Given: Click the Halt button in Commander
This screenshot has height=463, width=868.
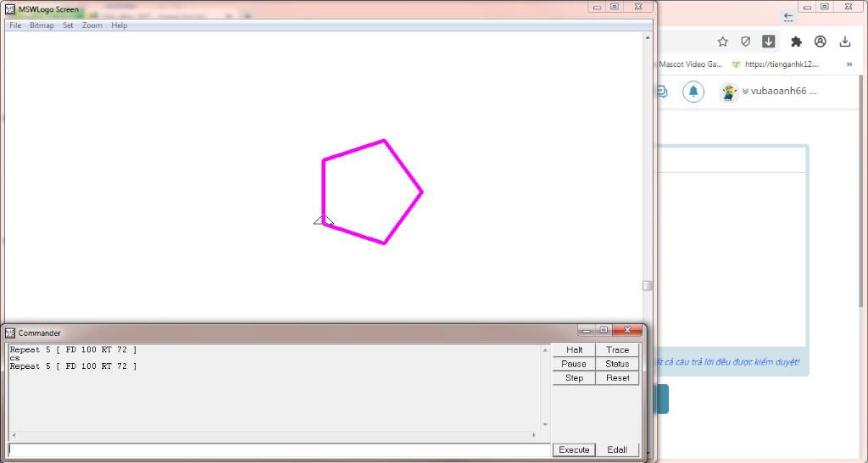Looking at the screenshot, I should (574, 350).
